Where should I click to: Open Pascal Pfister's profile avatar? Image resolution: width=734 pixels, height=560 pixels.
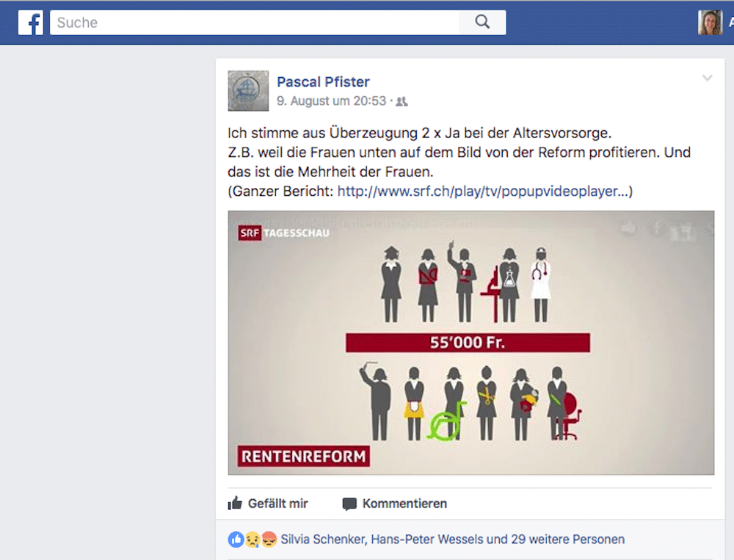pos(248,91)
